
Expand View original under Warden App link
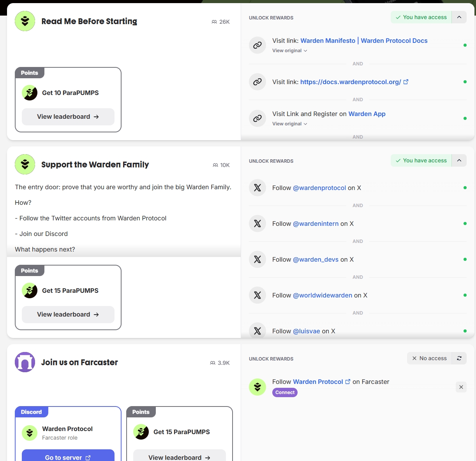289,124
